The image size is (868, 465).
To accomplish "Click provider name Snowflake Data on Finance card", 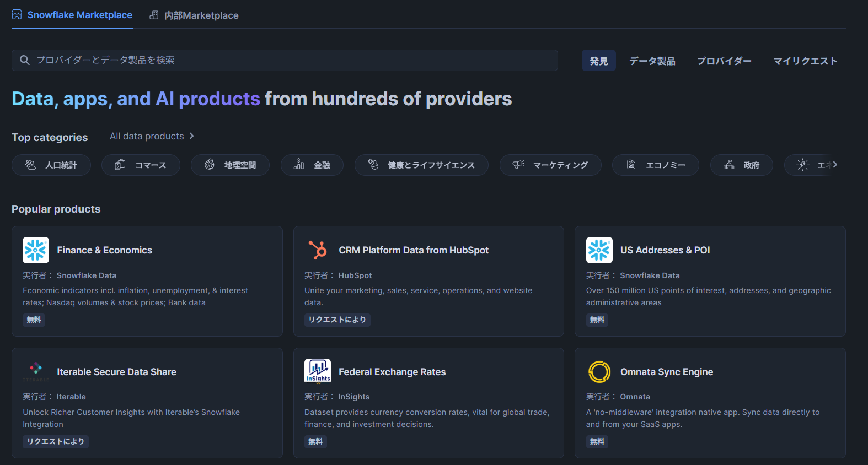I will [x=87, y=275].
